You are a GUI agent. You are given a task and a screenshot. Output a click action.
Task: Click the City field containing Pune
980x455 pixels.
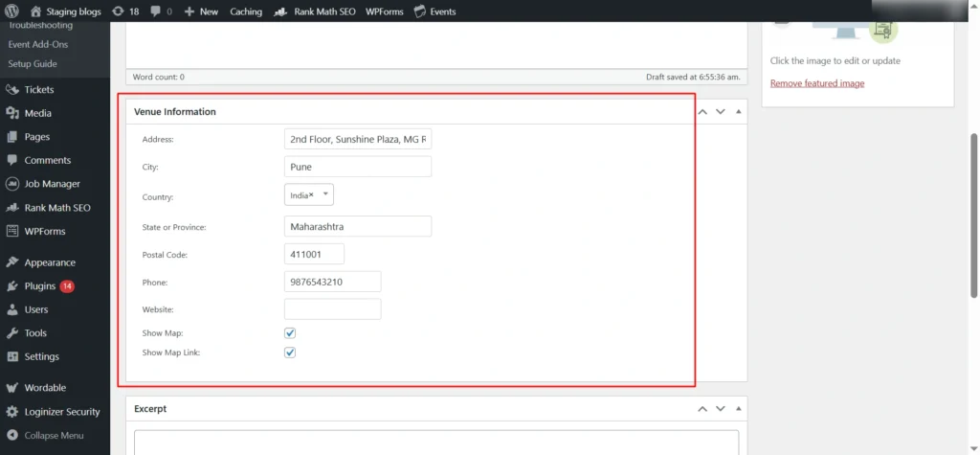[358, 167]
